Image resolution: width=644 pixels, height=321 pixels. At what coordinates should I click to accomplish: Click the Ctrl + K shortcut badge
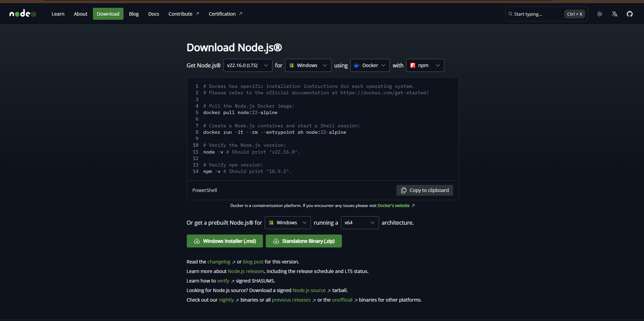(x=575, y=14)
